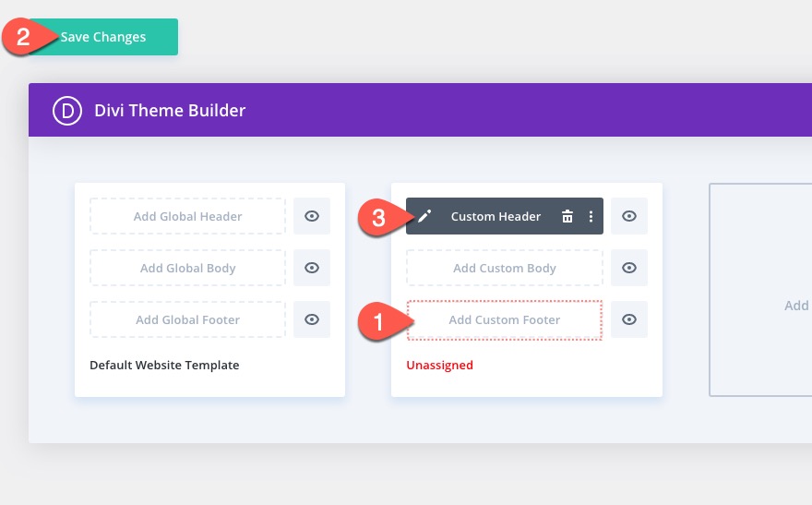
Task: Toggle visibility of Global Header
Action: point(312,216)
